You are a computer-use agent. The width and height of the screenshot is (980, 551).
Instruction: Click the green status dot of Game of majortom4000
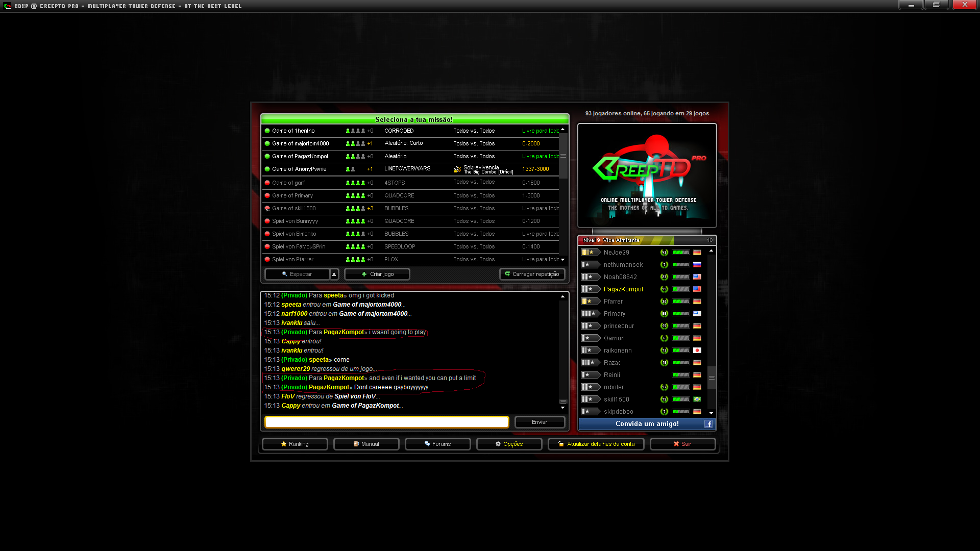pyautogui.click(x=267, y=143)
